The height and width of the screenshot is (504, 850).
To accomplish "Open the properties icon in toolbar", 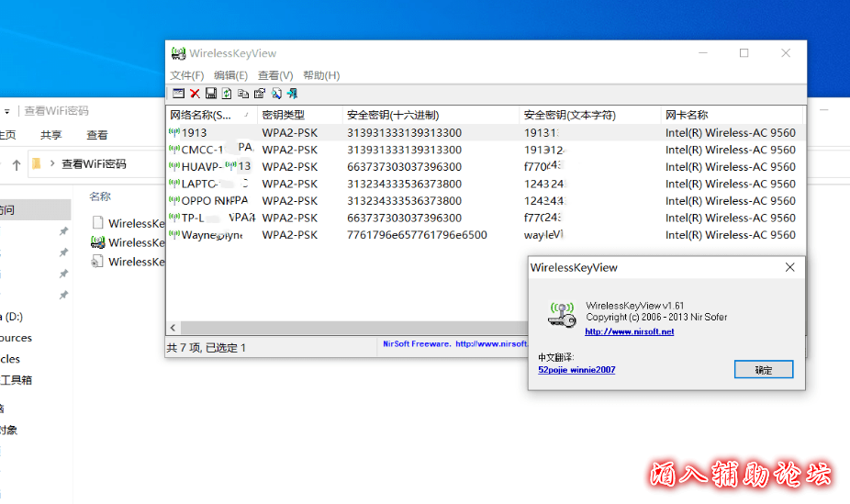I will click(x=259, y=94).
